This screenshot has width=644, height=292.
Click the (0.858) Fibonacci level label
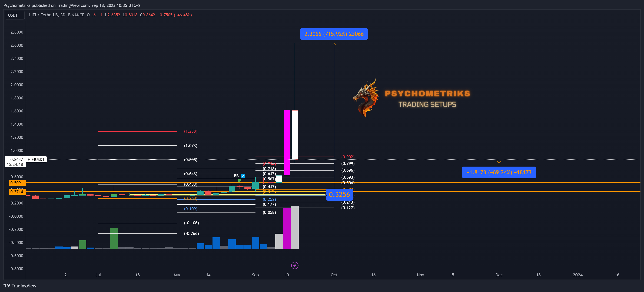click(x=191, y=160)
